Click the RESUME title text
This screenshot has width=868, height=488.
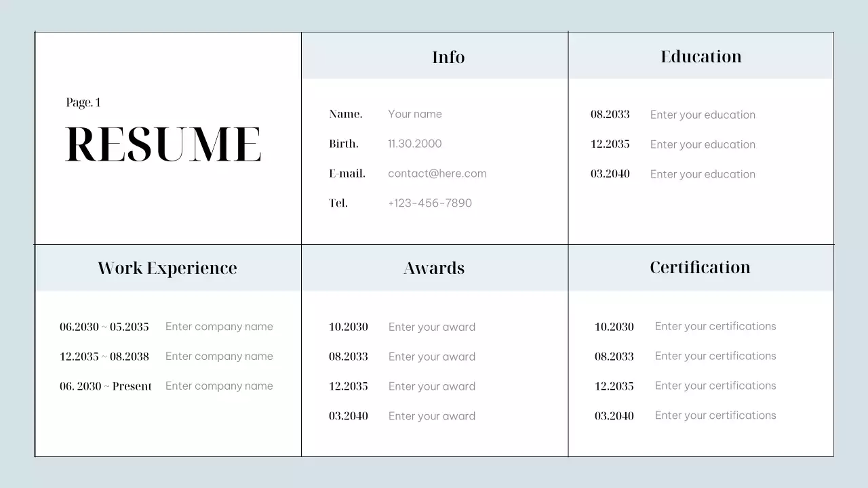click(x=163, y=144)
